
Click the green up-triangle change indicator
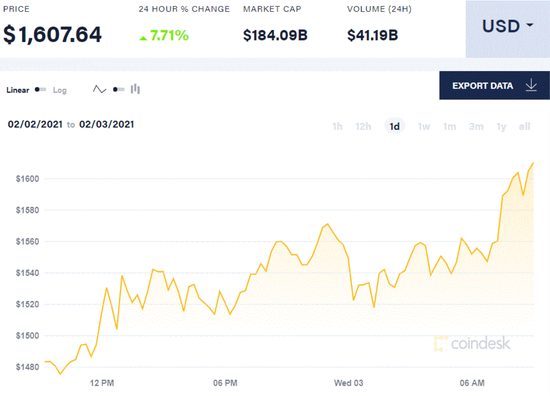[x=143, y=38]
